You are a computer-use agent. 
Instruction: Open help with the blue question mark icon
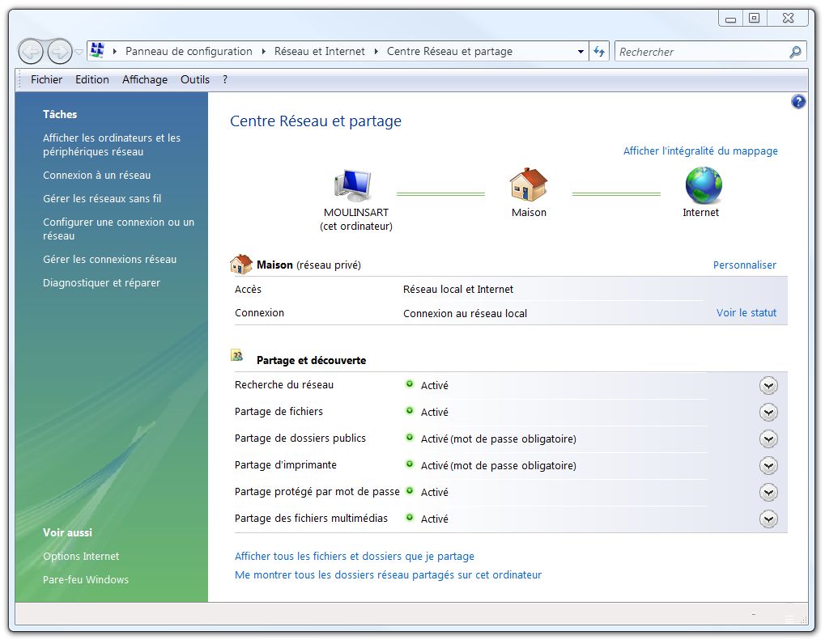click(x=798, y=102)
